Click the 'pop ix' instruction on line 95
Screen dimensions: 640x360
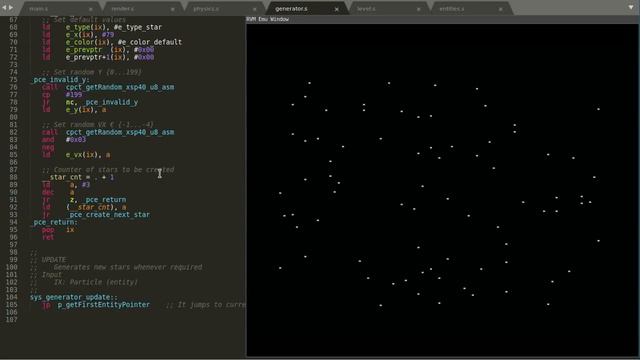[x=58, y=229]
